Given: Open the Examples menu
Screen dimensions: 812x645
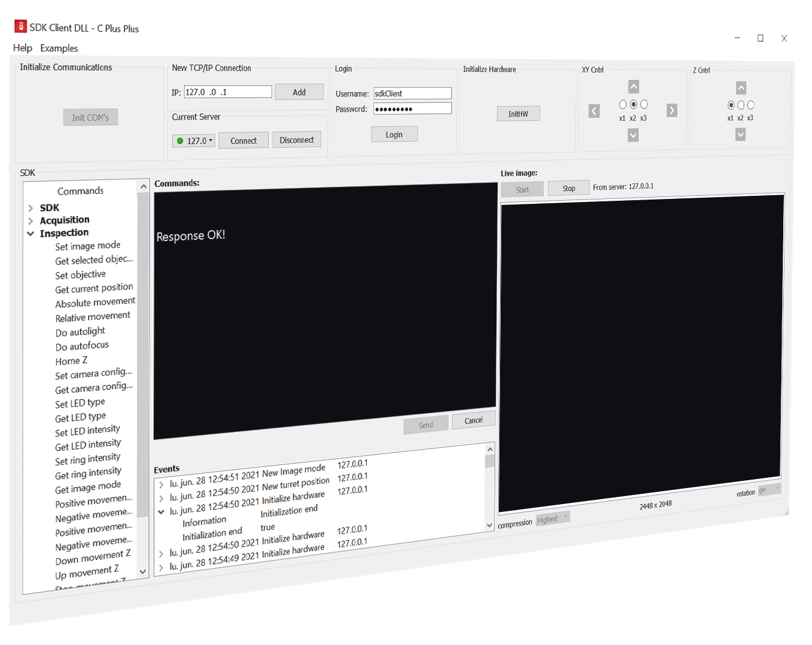Looking at the screenshot, I should (x=59, y=48).
